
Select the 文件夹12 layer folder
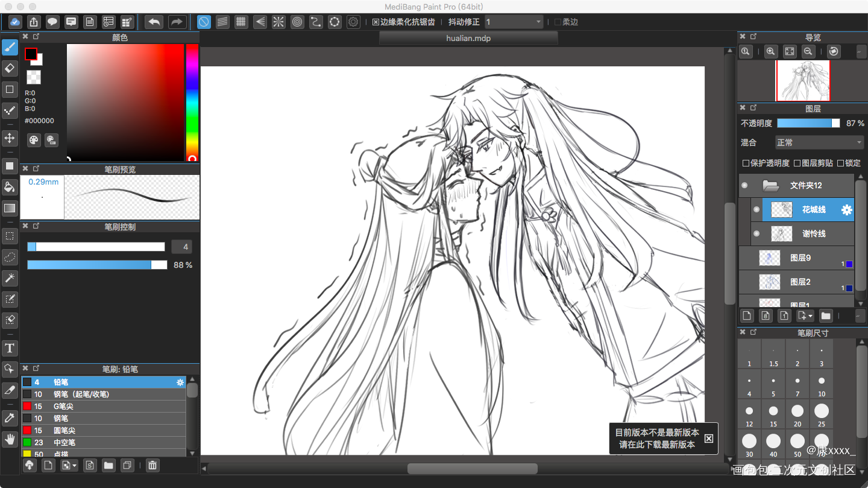pyautogui.click(x=805, y=185)
